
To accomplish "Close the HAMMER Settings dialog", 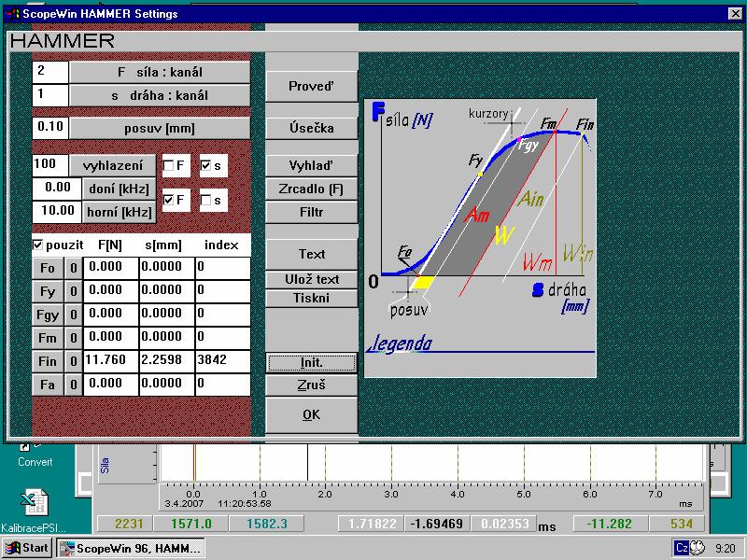I will coord(735,14).
